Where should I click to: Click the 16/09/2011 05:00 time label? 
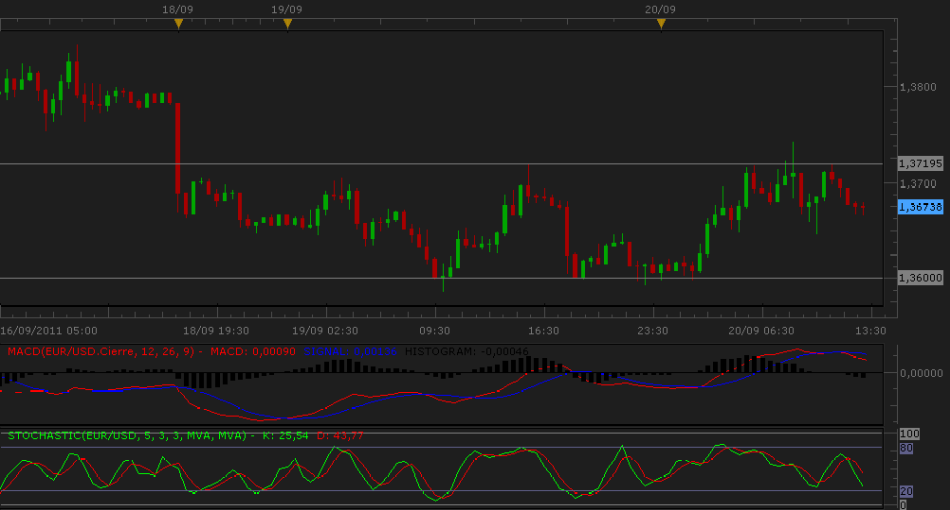48,330
